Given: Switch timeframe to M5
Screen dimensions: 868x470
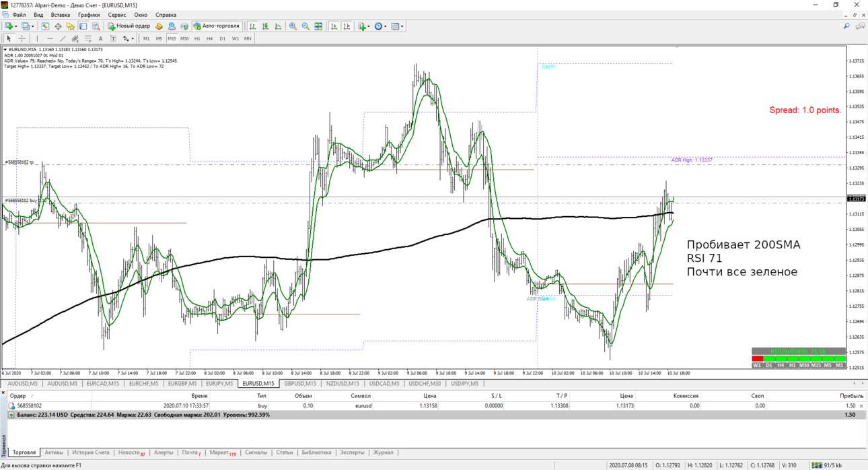Looking at the screenshot, I should pyautogui.click(x=159, y=38).
